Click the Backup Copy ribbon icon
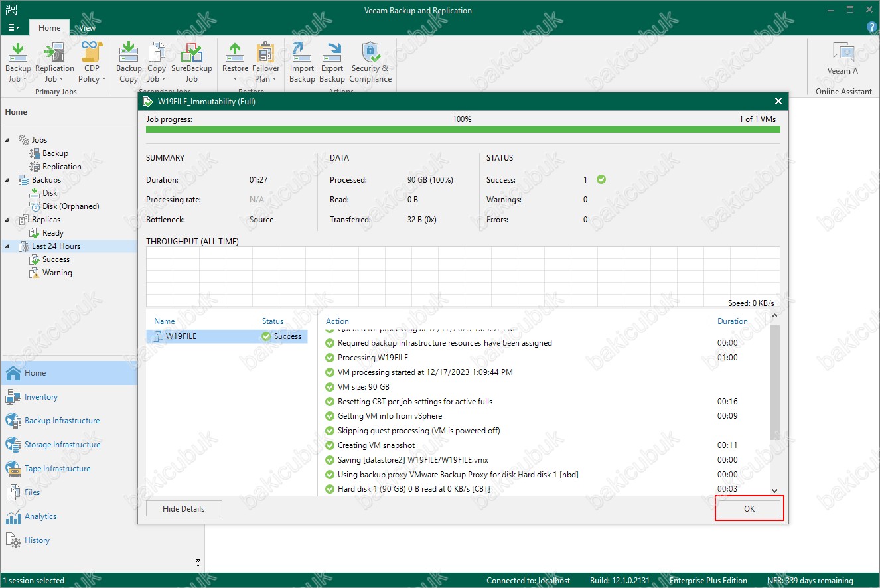 coord(129,62)
